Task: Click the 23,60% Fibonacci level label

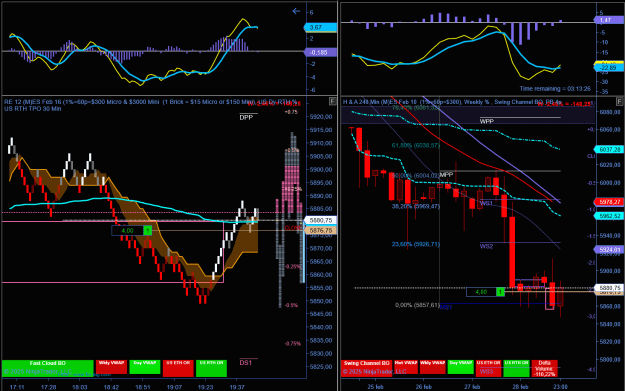Action: pos(416,244)
